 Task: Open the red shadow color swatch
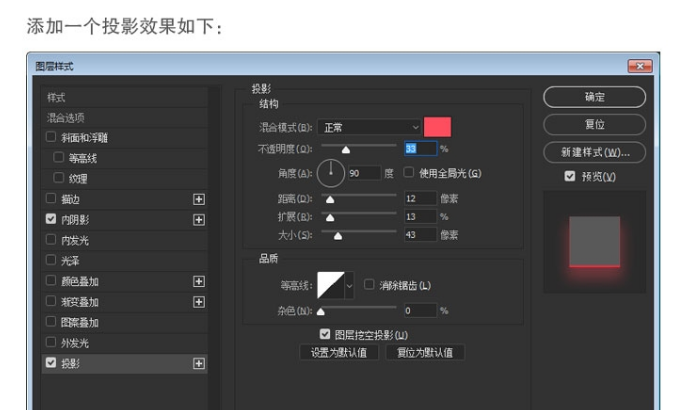(x=438, y=127)
